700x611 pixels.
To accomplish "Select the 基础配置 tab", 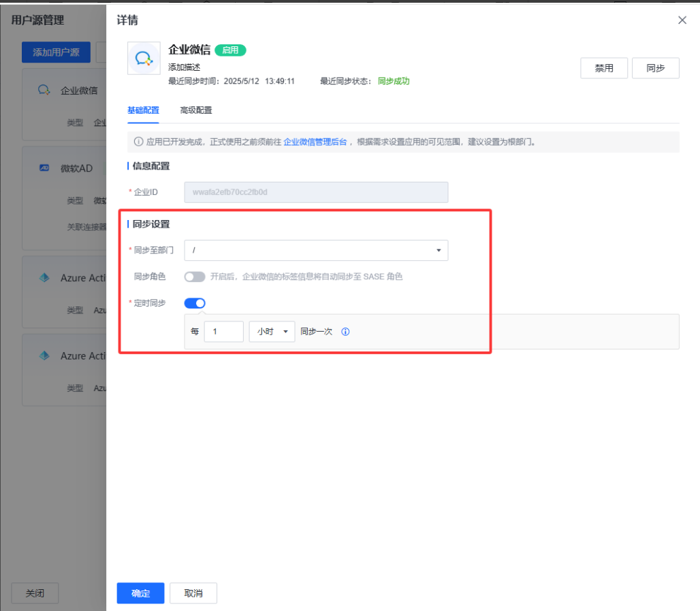I will click(x=143, y=110).
